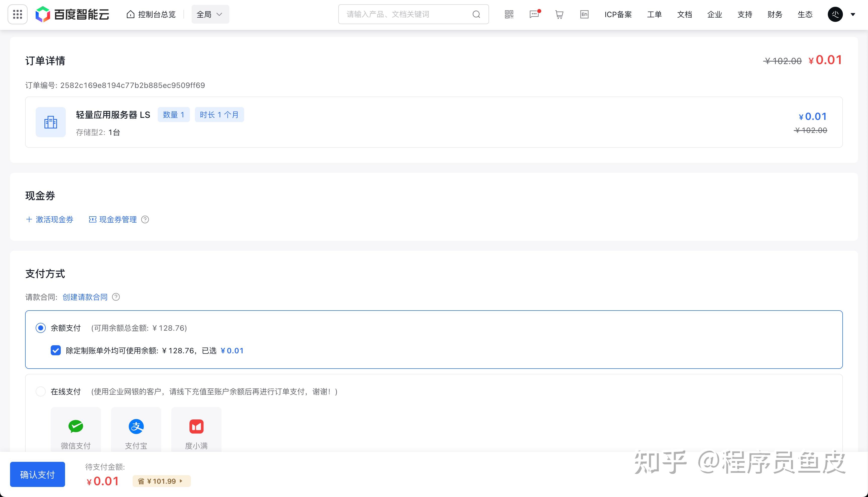Screen dimensions: 868x497
Task: Select Alipay (支付宝) payment icon
Action: (136, 426)
